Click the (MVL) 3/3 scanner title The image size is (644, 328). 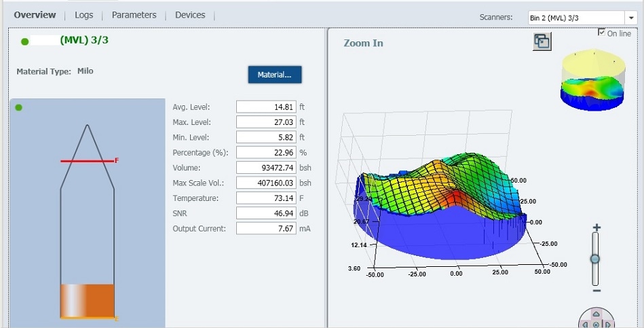pos(84,40)
